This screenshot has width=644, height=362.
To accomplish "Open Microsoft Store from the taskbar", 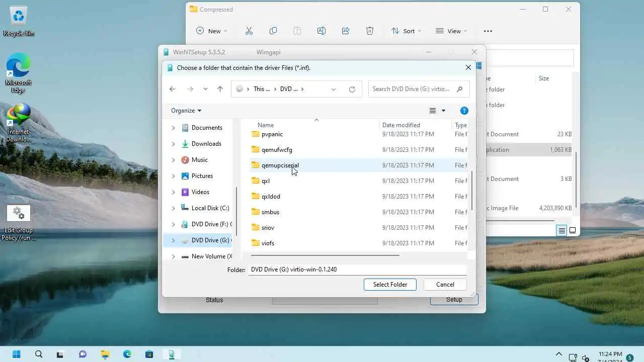I will (149, 354).
